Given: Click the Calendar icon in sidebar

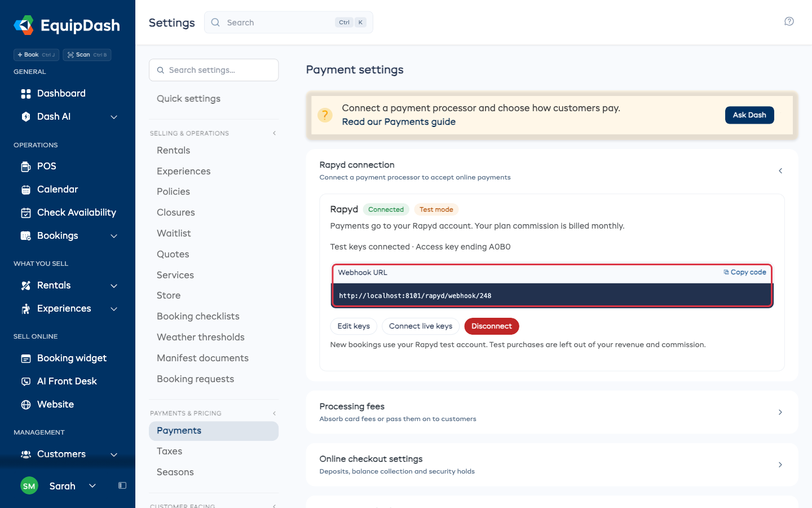Looking at the screenshot, I should click(x=26, y=190).
